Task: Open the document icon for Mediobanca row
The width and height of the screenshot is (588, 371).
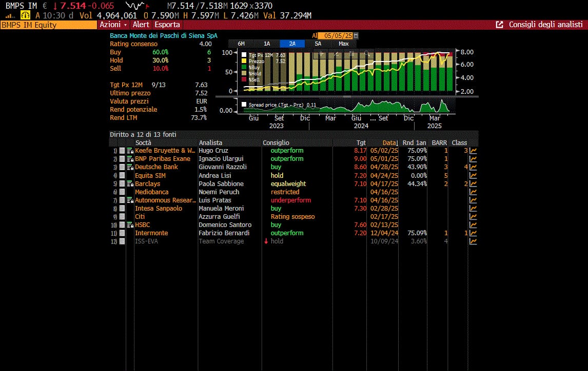Action: coord(122,192)
